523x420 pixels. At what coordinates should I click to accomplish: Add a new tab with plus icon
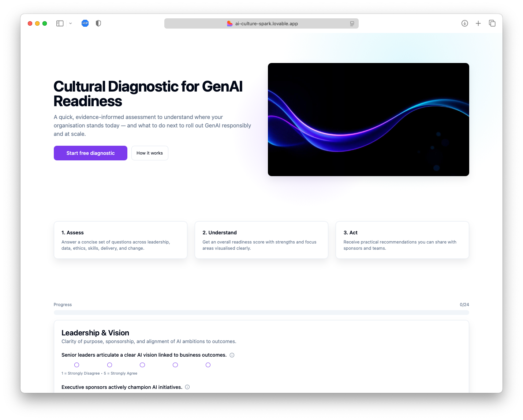click(478, 23)
